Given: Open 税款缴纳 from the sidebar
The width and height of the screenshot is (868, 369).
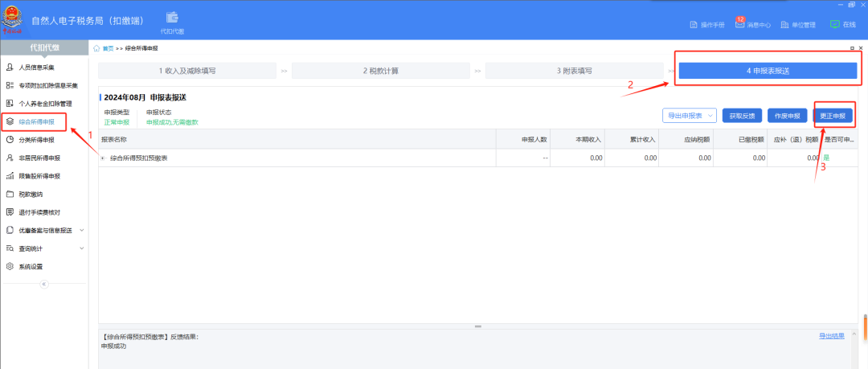Looking at the screenshot, I should [31, 194].
